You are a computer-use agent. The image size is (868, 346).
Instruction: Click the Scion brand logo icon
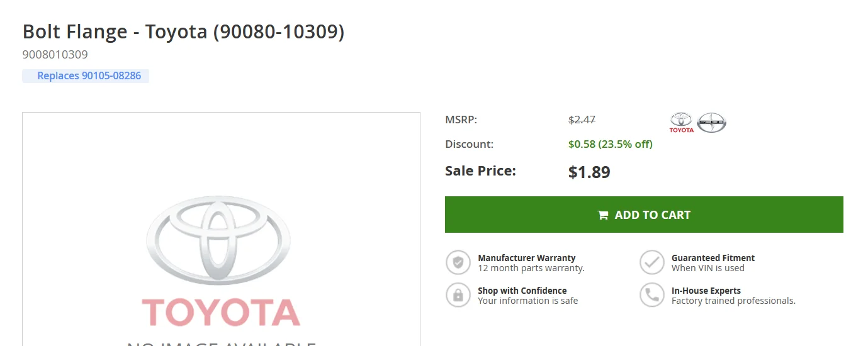pos(711,123)
